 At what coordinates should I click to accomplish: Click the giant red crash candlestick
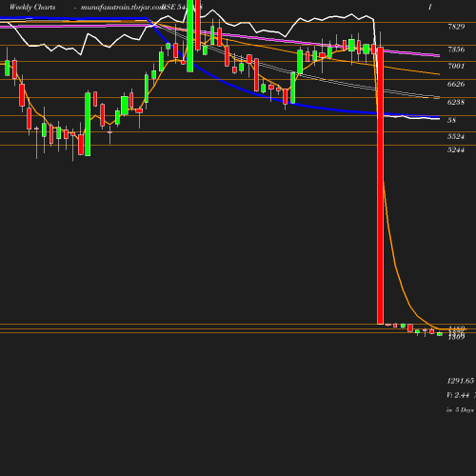pos(380,186)
